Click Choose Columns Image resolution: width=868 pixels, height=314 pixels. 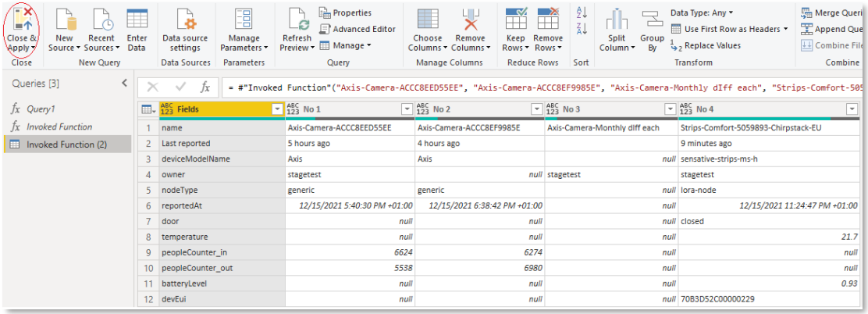(x=428, y=30)
